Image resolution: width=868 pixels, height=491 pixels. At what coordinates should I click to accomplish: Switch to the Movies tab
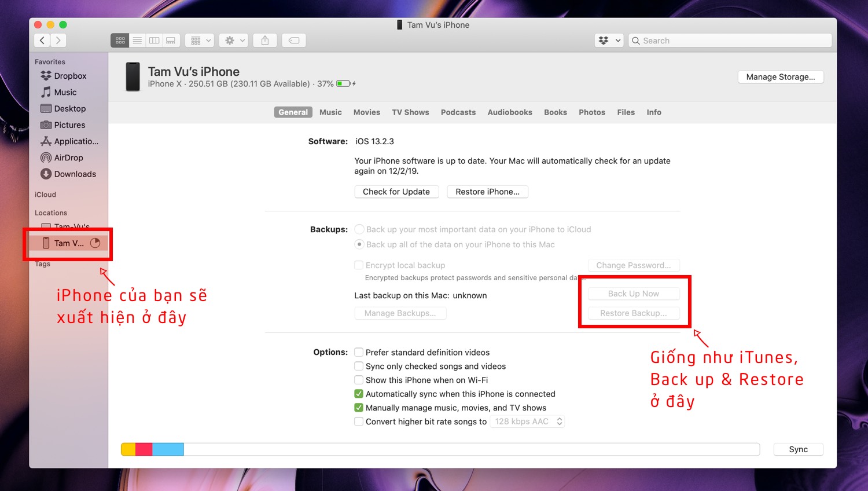[367, 112]
